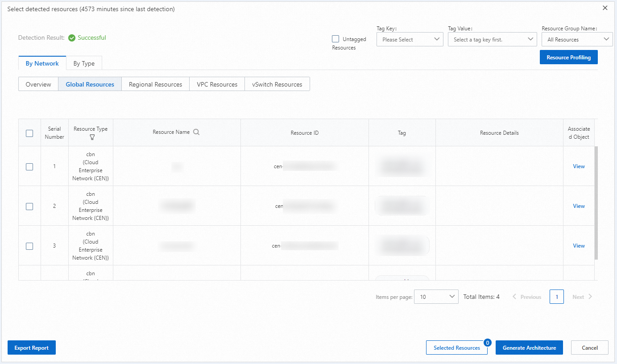
Task: Click the dialog title about last detection
Action: [91, 9]
